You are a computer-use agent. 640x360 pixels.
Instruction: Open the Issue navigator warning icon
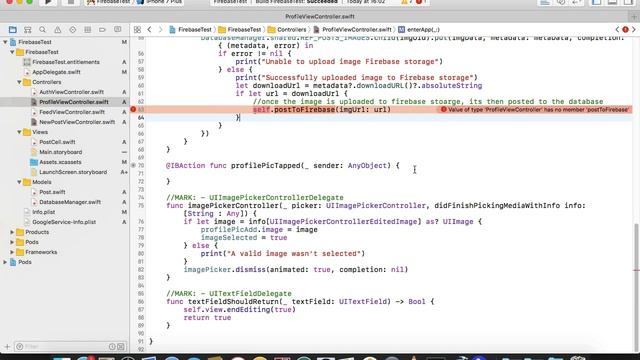click(58, 29)
